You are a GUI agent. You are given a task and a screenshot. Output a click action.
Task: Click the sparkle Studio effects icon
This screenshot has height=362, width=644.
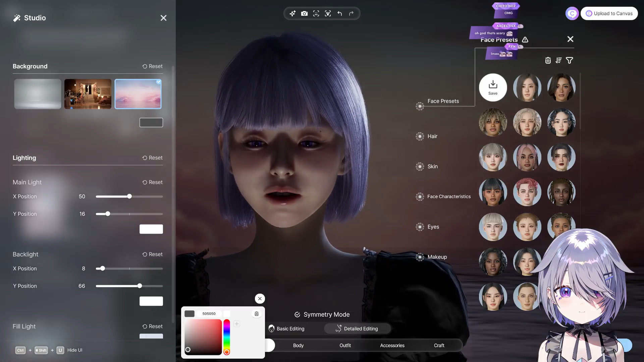[292, 13]
